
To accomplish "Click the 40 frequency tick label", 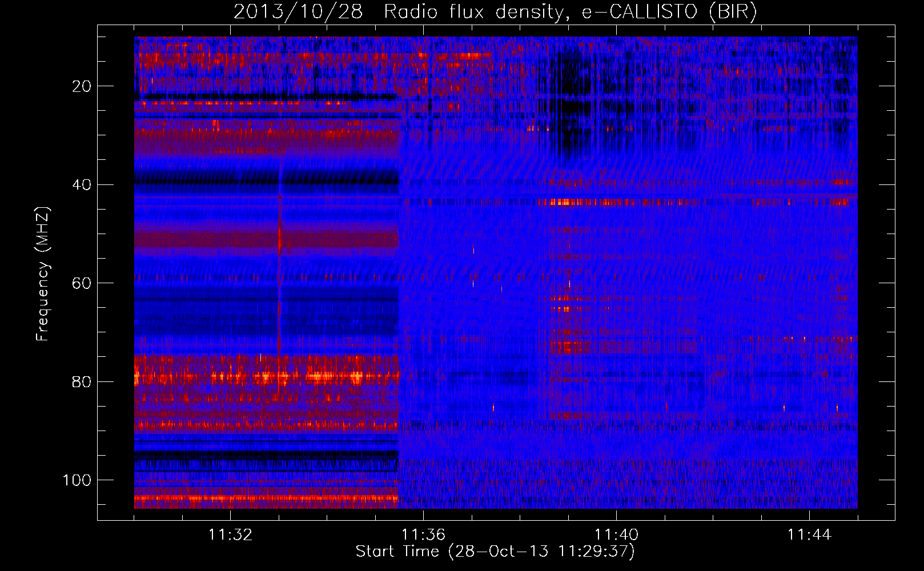I will [82, 185].
